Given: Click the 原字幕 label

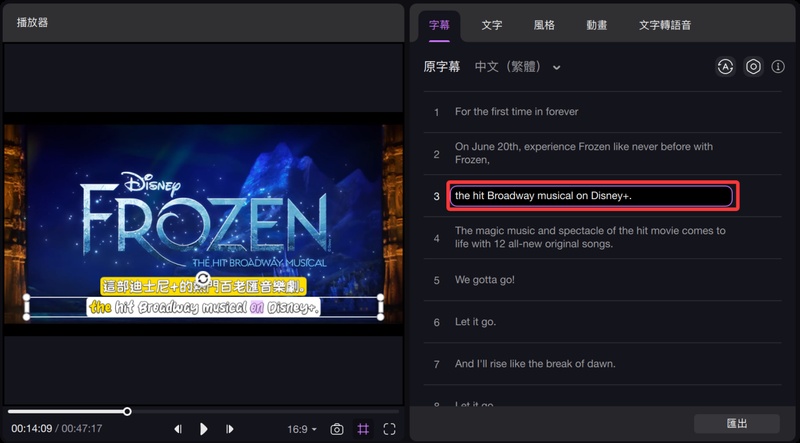Looking at the screenshot, I should coord(442,67).
